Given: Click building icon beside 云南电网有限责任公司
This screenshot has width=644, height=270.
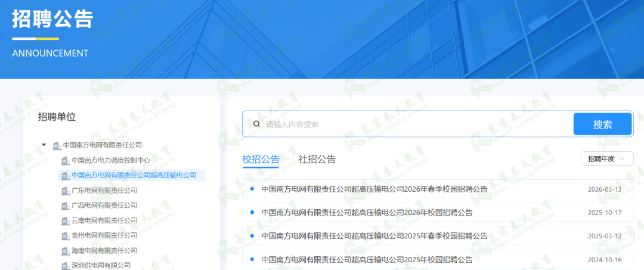Looking at the screenshot, I should (x=66, y=221).
